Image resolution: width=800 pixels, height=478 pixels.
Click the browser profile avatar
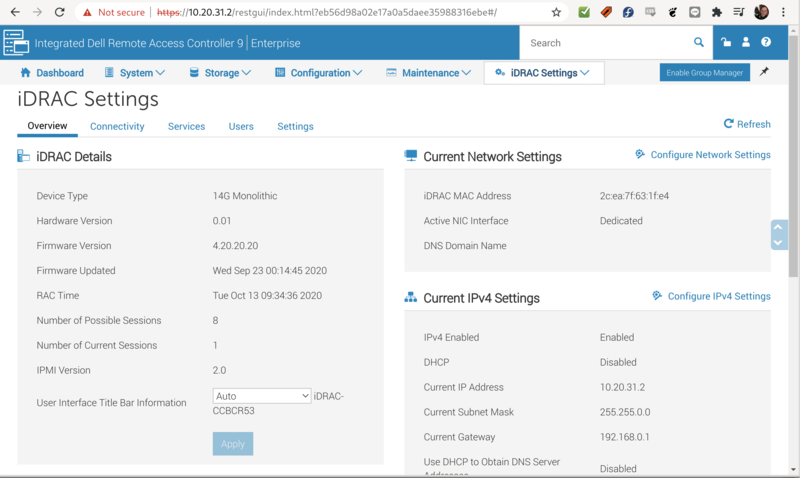coord(761,12)
